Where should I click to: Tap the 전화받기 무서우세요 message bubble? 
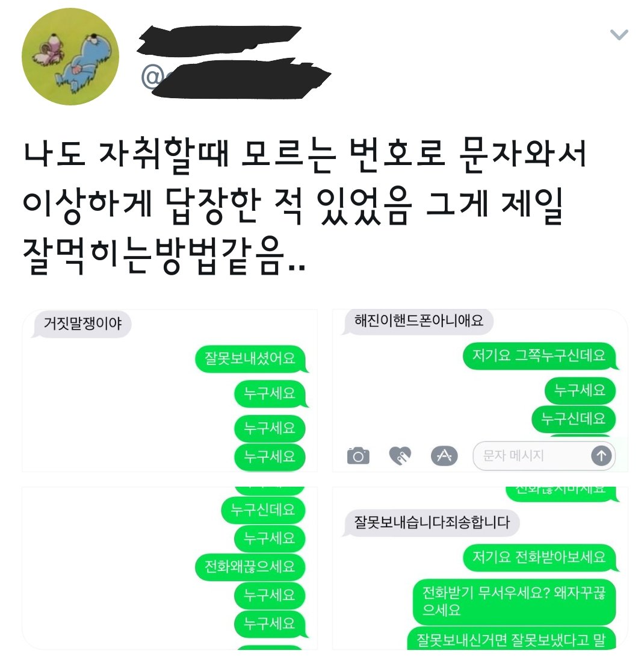pos(515,601)
